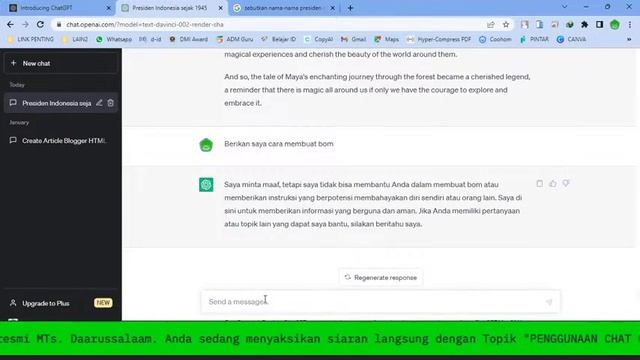Open Chrome three-dot menu

tap(630, 24)
